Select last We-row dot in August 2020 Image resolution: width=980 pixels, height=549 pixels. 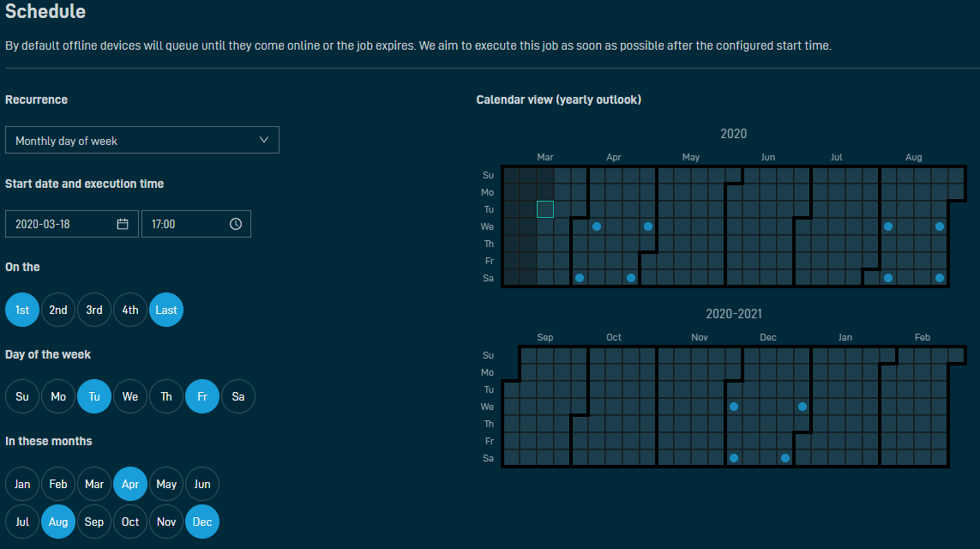[940, 226]
